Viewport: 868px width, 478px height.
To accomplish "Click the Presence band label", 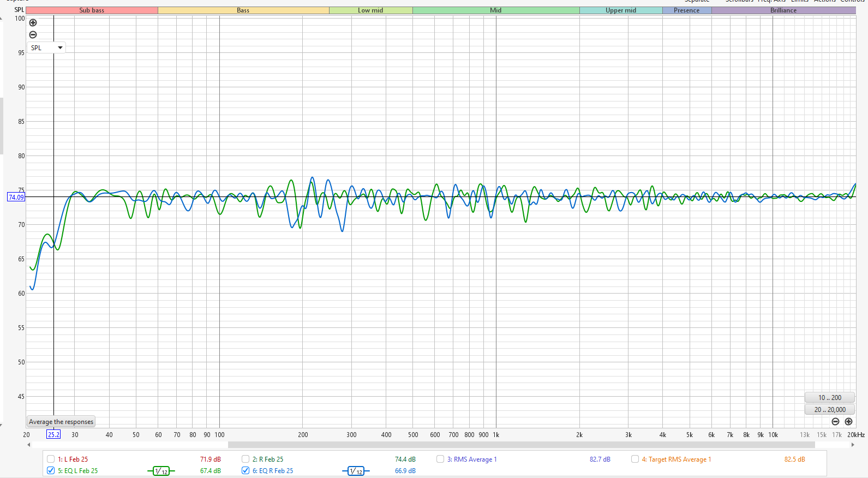I will coord(687,10).
